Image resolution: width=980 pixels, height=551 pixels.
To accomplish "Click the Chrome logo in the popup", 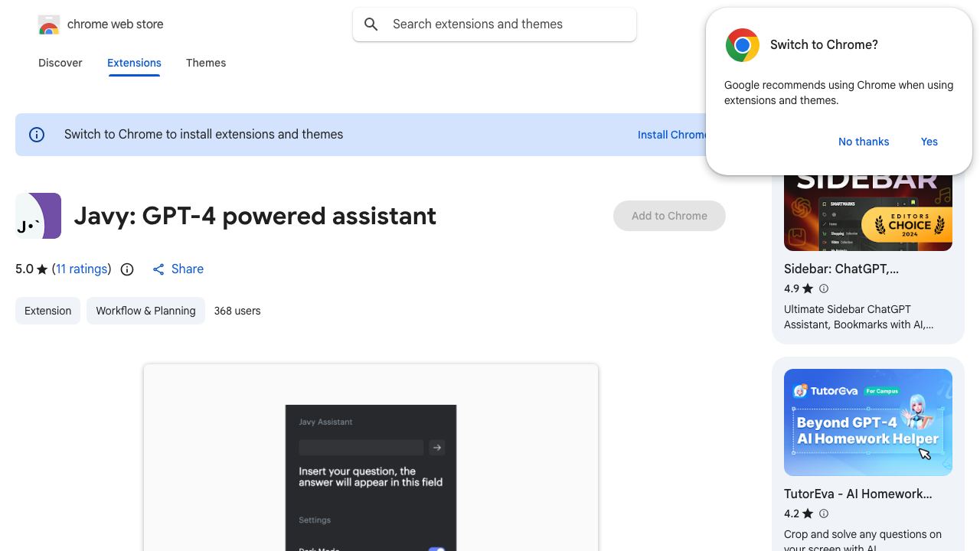I will coord(742,45).
